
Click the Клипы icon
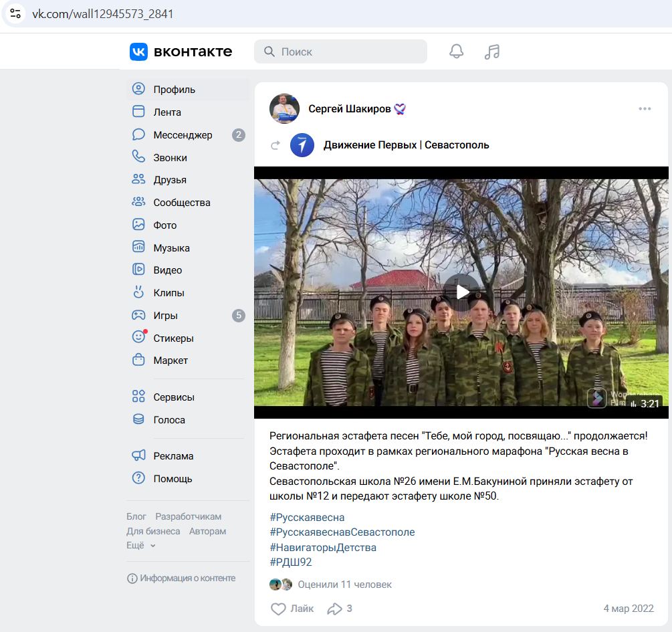coord(138,292)
